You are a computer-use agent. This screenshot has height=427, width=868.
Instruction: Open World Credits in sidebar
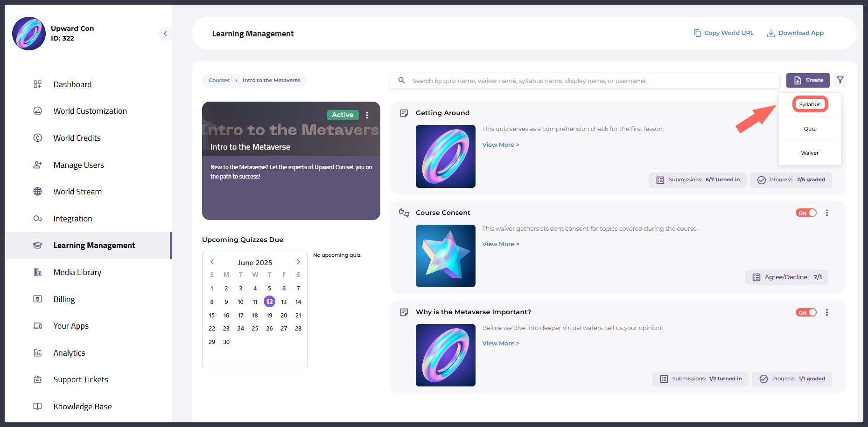click(x=77, y=138)
